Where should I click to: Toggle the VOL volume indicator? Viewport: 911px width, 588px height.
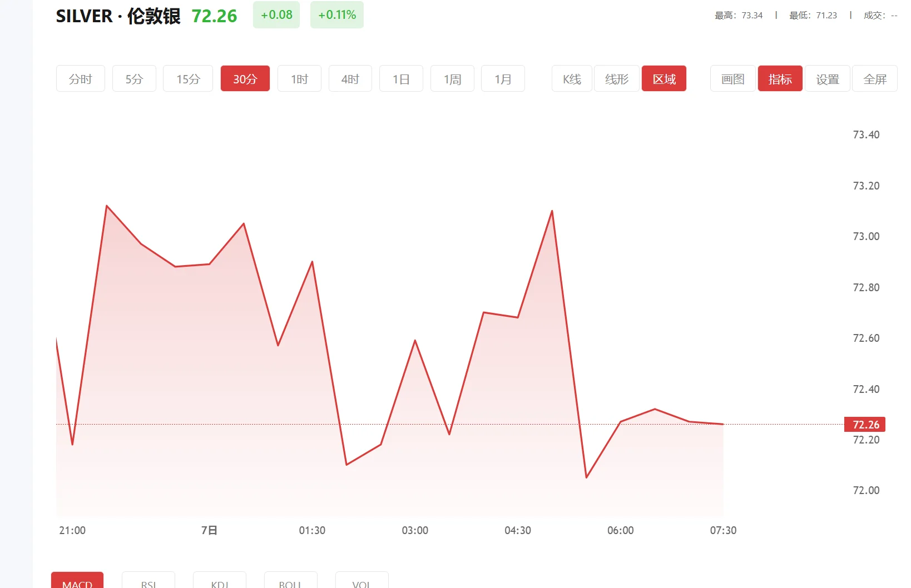click(362, 582)
